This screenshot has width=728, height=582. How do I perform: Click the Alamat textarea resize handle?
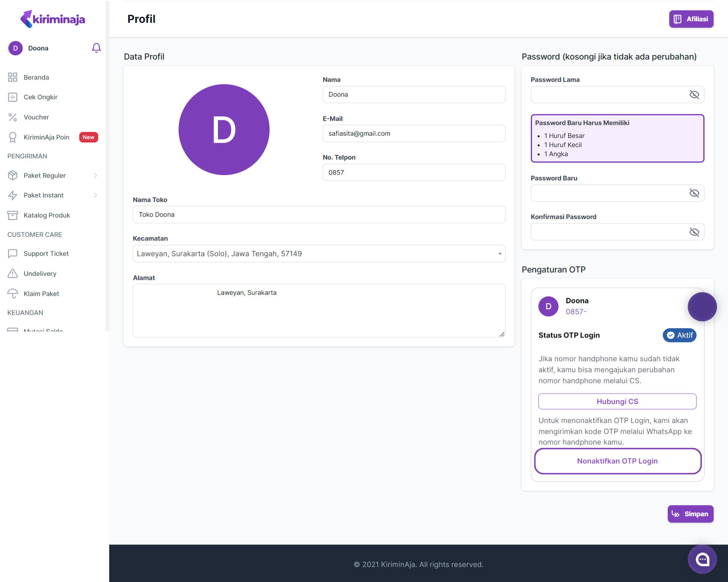click(502, 334)
